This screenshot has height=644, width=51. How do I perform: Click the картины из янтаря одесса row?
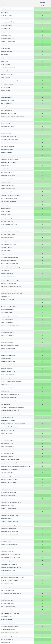click(17, 162)
